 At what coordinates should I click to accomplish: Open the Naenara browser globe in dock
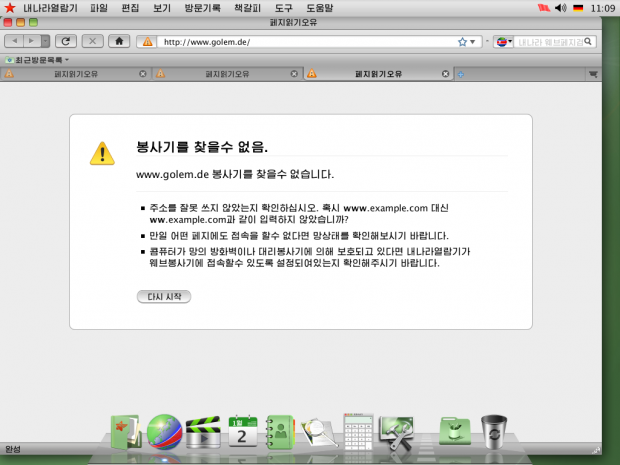[x=164, y=432]
